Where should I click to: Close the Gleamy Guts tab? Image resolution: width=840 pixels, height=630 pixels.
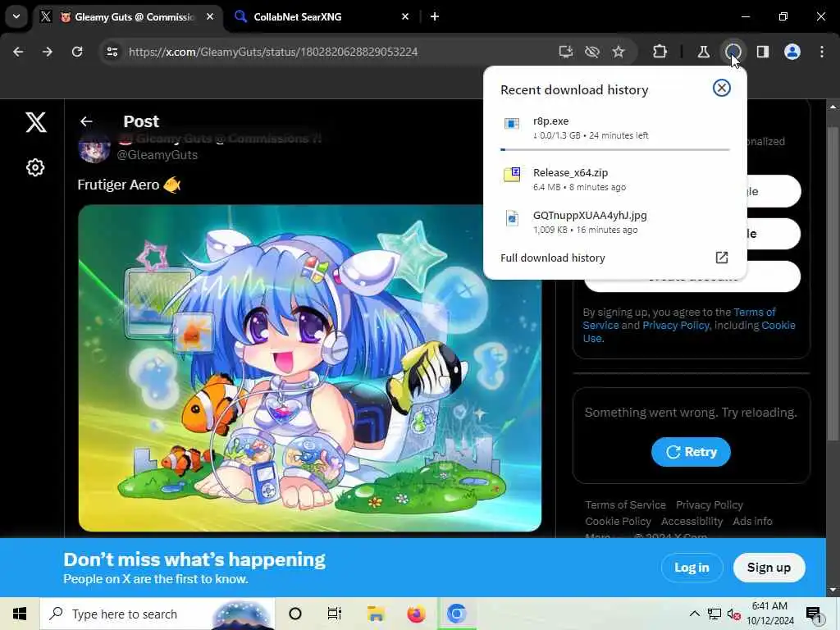pyautogui.click(x=210, y=17)
